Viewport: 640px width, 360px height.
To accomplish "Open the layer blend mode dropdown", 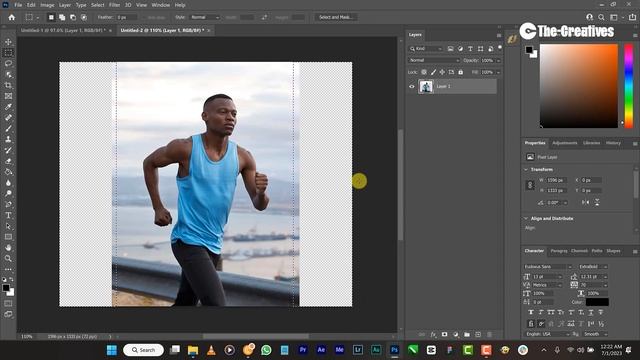I will pos(433,60).
